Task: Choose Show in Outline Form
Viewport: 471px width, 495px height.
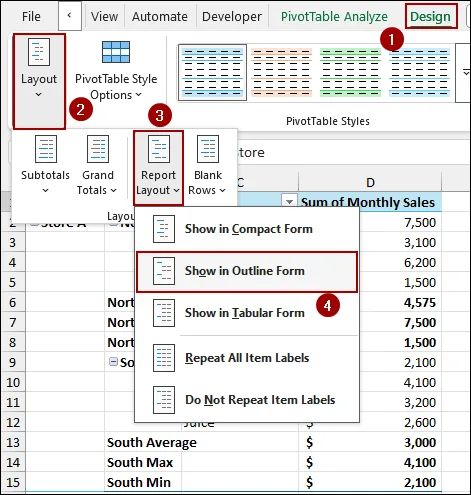Action: pyautogui.click(x=247, y=271)
